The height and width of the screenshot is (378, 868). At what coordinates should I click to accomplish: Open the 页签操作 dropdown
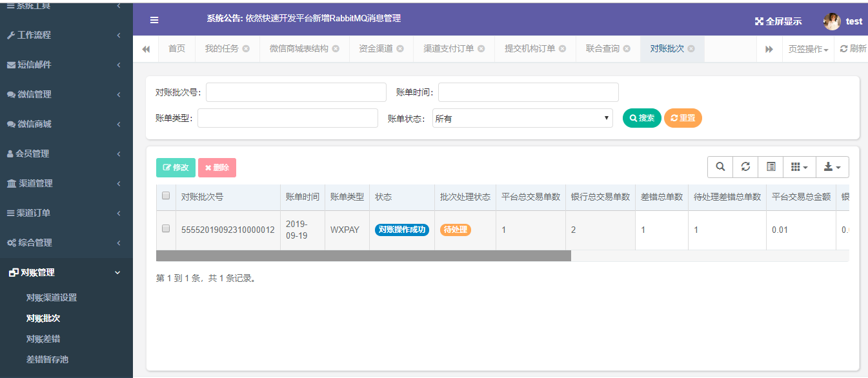click(x=808, y=49)
